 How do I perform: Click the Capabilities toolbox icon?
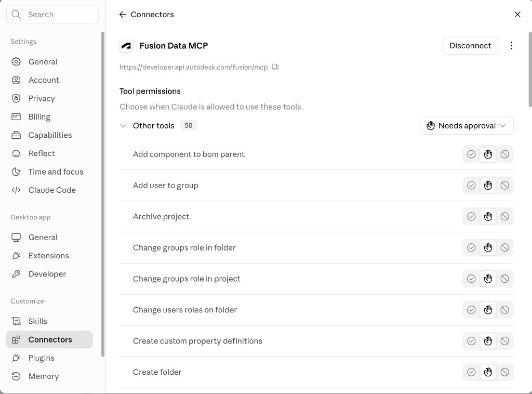coord(16,135)
